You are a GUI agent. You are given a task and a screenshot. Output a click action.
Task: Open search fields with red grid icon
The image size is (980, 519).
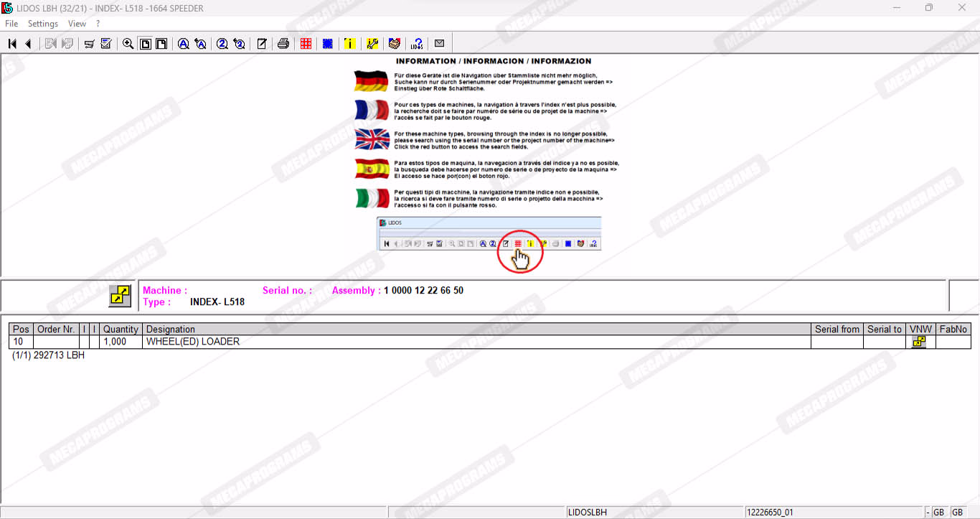coord(306,44)
